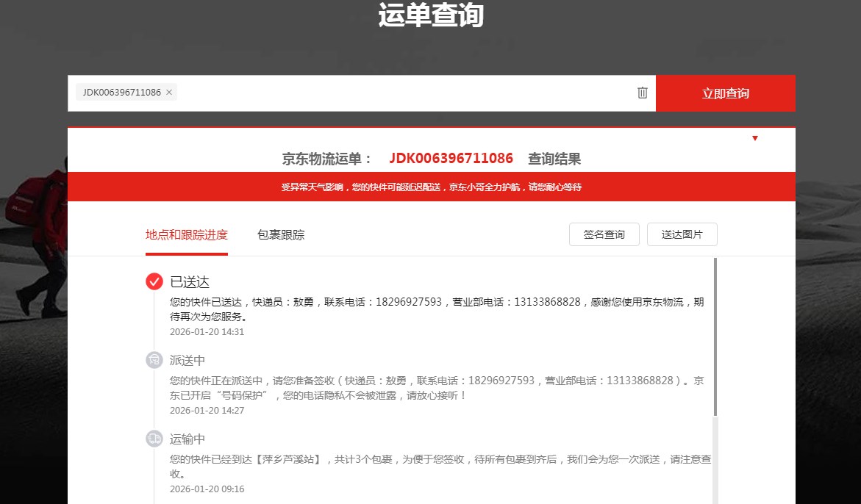
Task: Click the 运输中 status heading
Action: 187,439
